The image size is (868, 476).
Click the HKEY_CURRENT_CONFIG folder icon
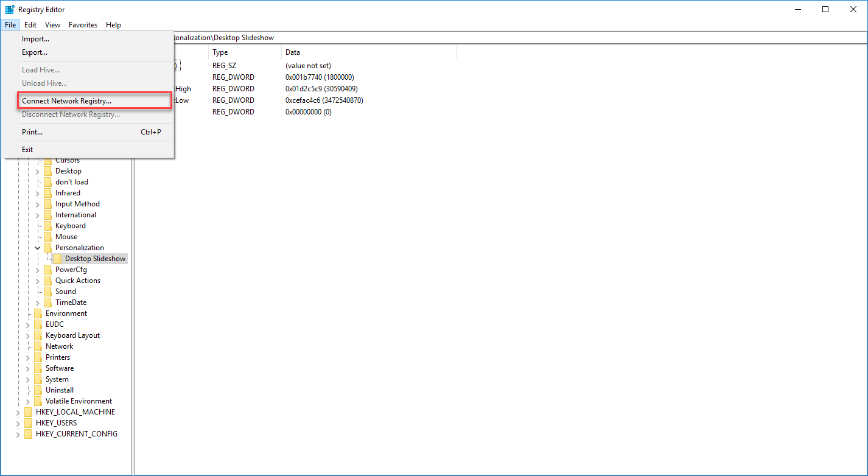pyautogui.click(x=29, y=434)
